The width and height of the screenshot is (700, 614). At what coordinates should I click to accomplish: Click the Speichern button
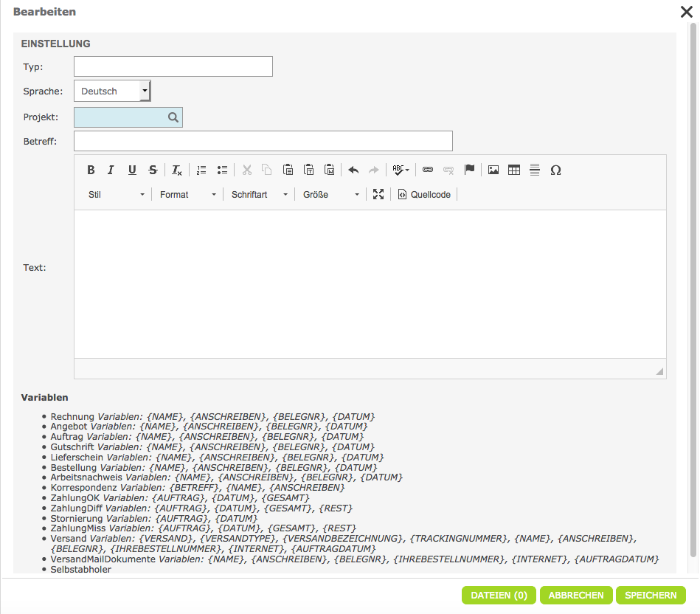tap(651, 596)
